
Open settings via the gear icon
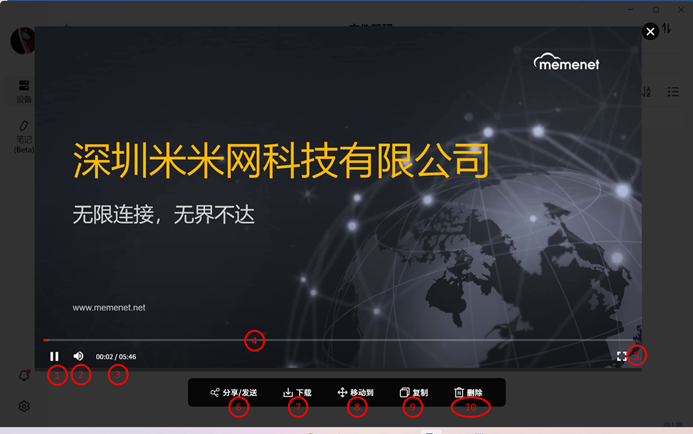coord(23,406)
